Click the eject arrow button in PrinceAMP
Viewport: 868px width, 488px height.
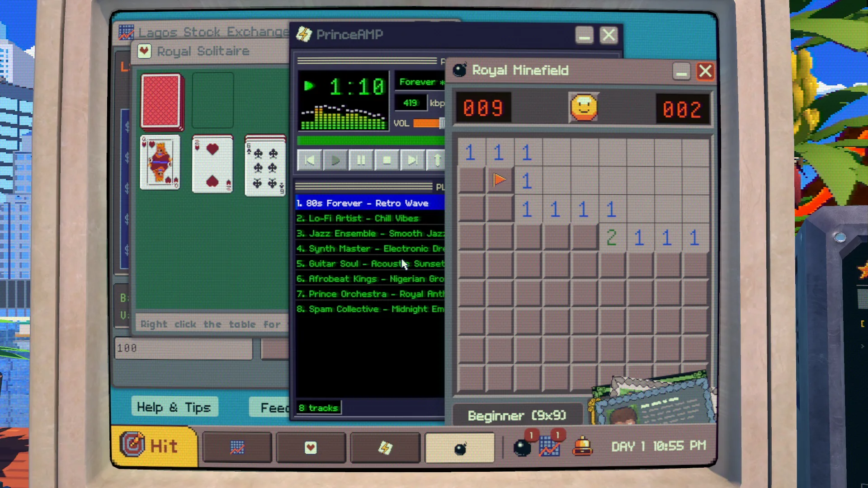click(436, 160)
